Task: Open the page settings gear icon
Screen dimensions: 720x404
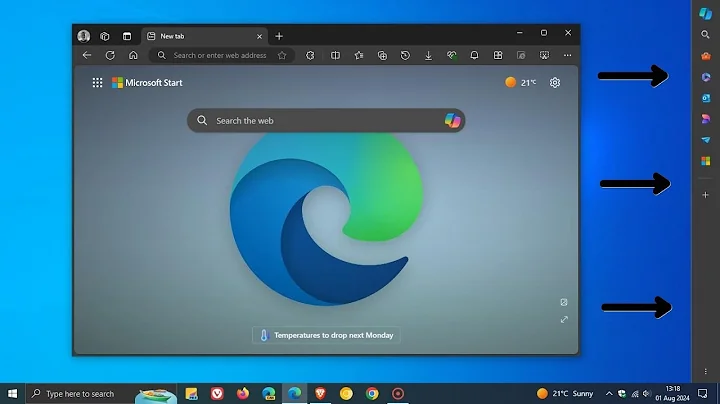Action: click(555, 83)
